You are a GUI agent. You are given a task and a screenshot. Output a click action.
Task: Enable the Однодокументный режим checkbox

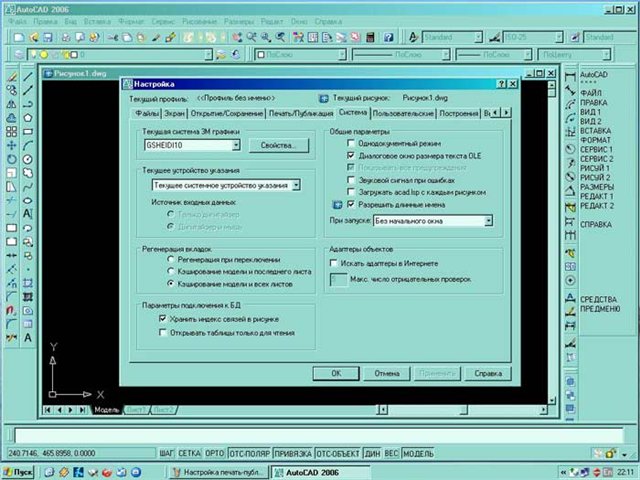coord(351,143)
